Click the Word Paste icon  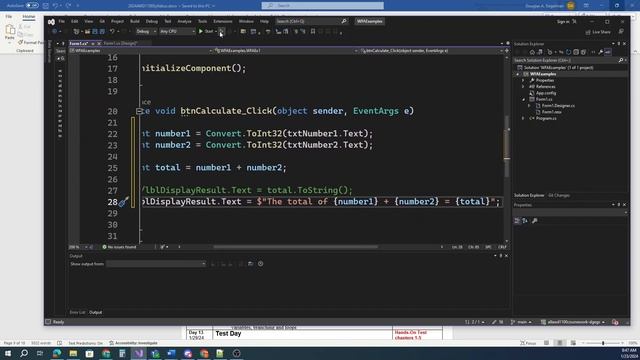point(10,30)
